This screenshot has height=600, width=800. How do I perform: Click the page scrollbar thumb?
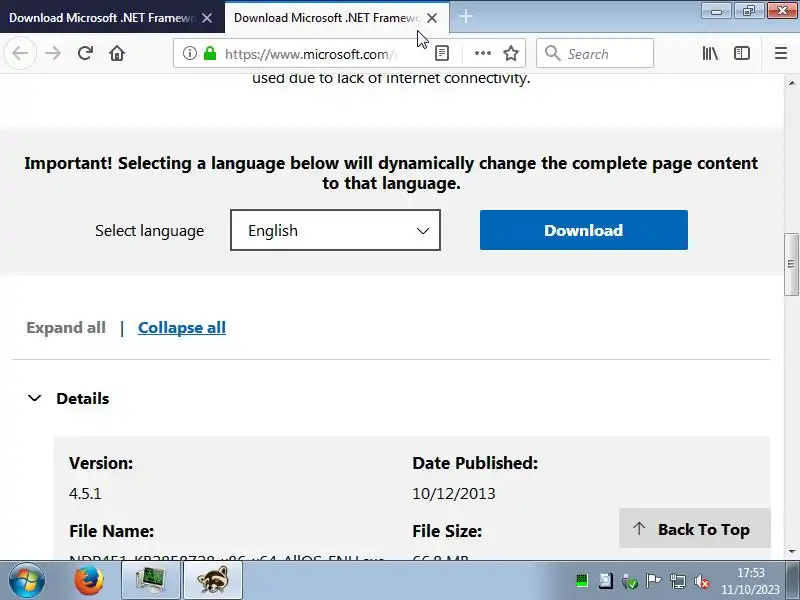[x=791, y=264]
